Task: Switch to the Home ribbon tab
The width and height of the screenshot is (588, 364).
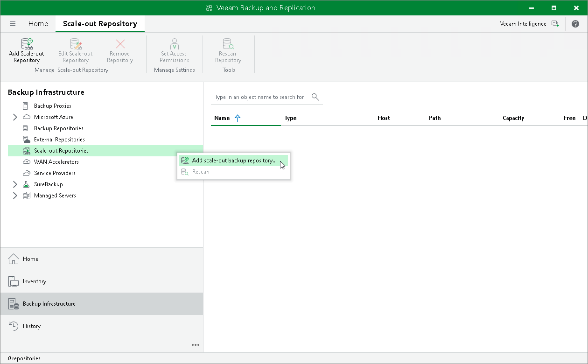Action: point(38,24)
